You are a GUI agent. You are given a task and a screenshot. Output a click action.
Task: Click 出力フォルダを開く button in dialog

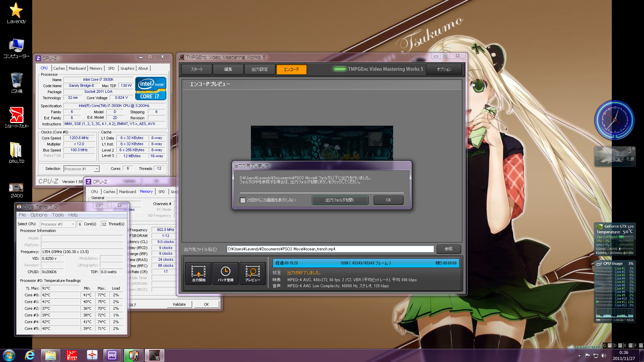click(340, 200)
